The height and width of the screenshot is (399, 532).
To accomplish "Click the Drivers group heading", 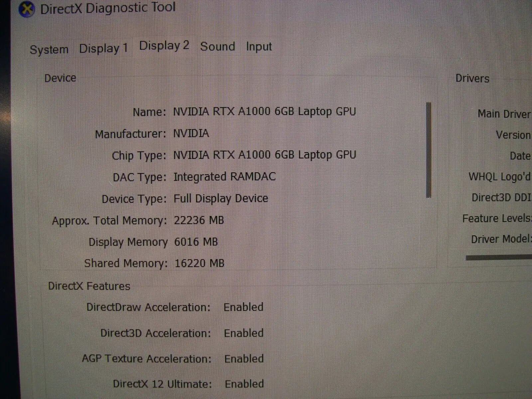I will click(472, 78).
